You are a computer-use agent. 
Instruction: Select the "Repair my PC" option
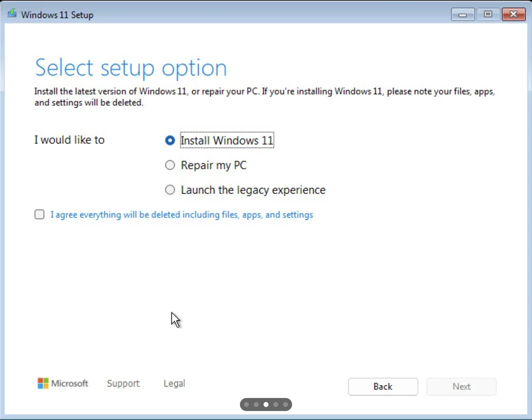(x=170, y=165)
